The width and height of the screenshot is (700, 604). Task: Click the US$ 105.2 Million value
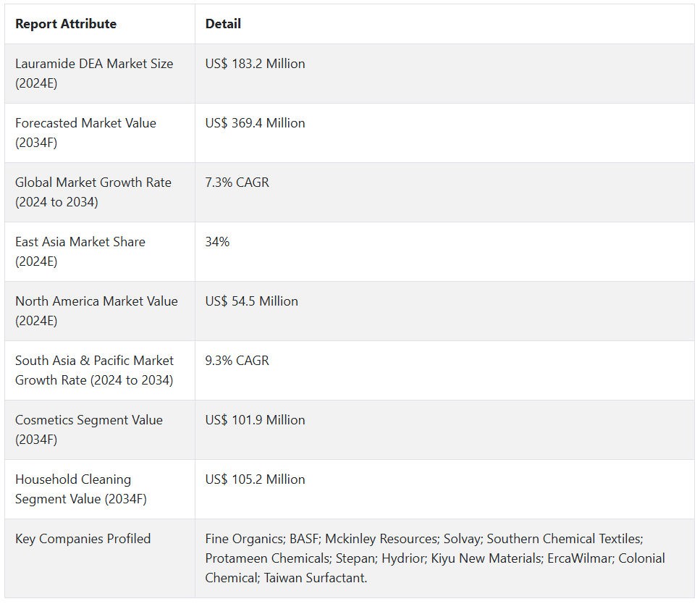(x=255, y=479)
